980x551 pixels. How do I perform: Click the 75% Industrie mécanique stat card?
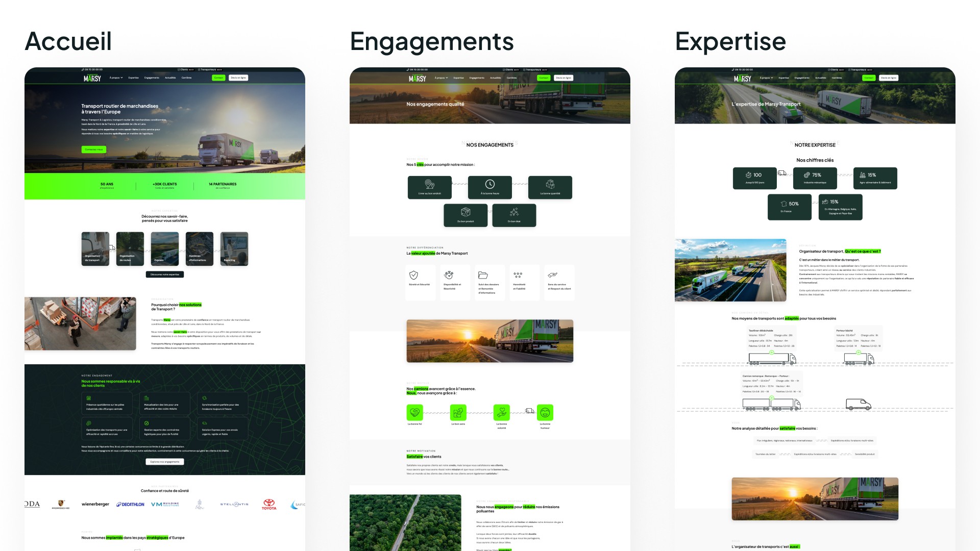tap(815, 178)
